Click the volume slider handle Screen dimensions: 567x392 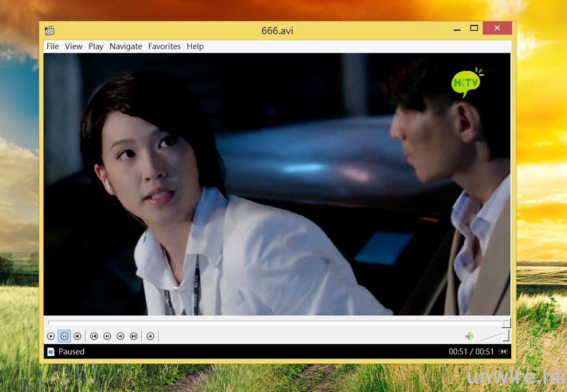[505, 336]
